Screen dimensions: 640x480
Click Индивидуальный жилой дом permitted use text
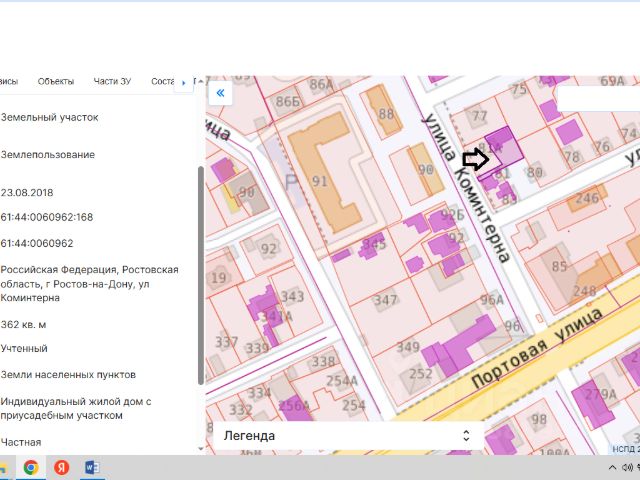tap(76, 409)
